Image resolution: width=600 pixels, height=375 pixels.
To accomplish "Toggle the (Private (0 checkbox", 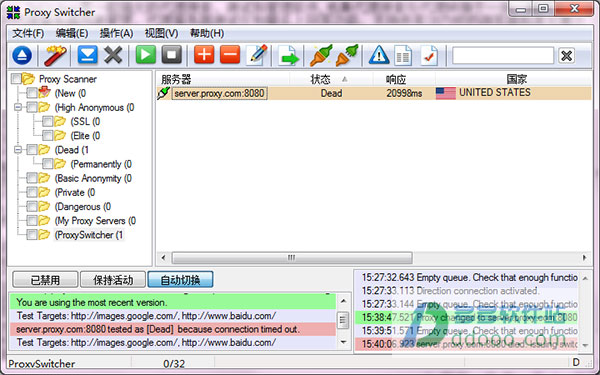I will coord(32,192).
